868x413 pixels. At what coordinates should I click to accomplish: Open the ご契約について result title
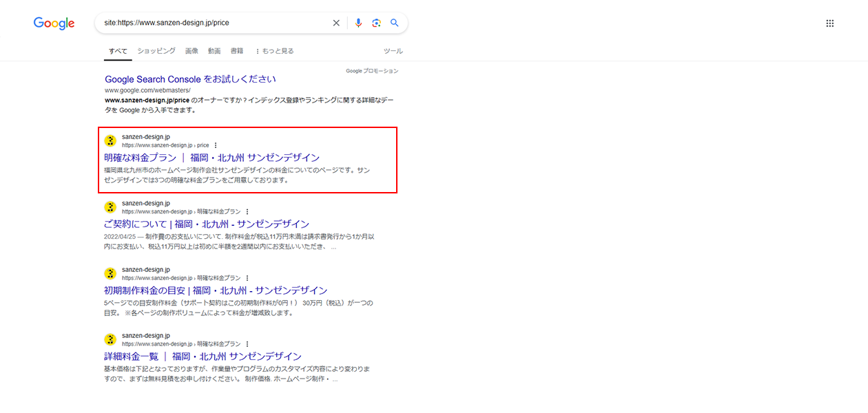point(207,224)
